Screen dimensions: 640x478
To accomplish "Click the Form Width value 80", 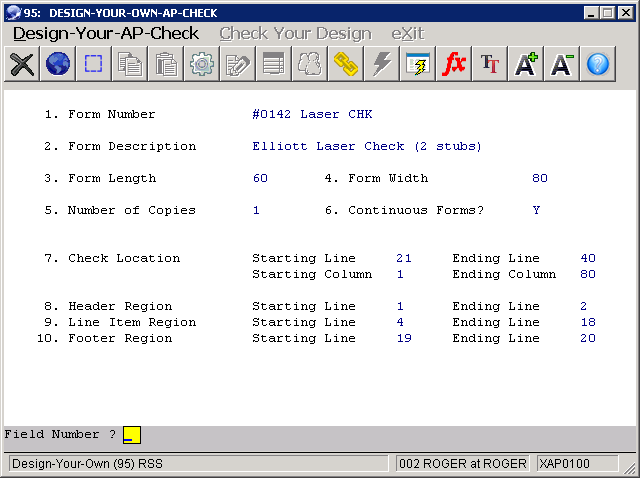I will pyautogui.click(x=540, y=178).
